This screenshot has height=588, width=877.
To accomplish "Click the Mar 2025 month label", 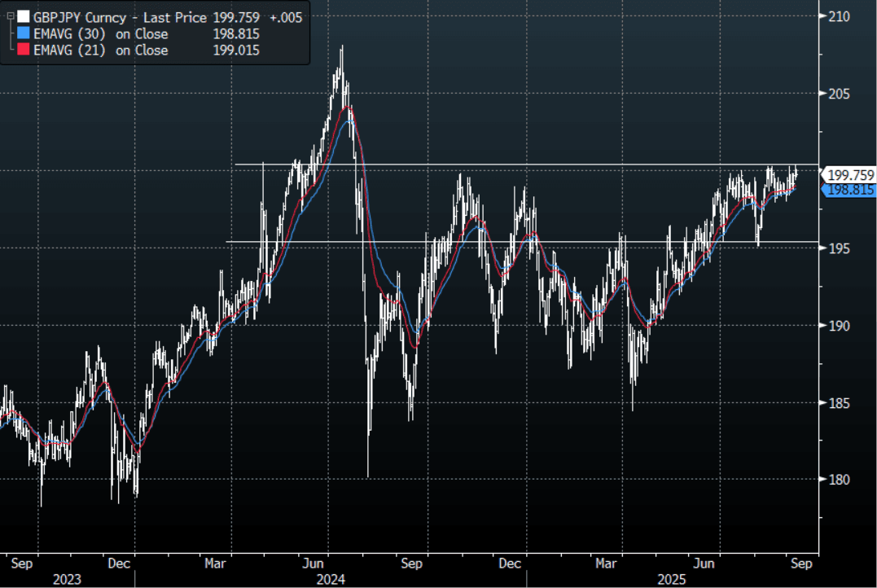I will [x=607, y=563].
